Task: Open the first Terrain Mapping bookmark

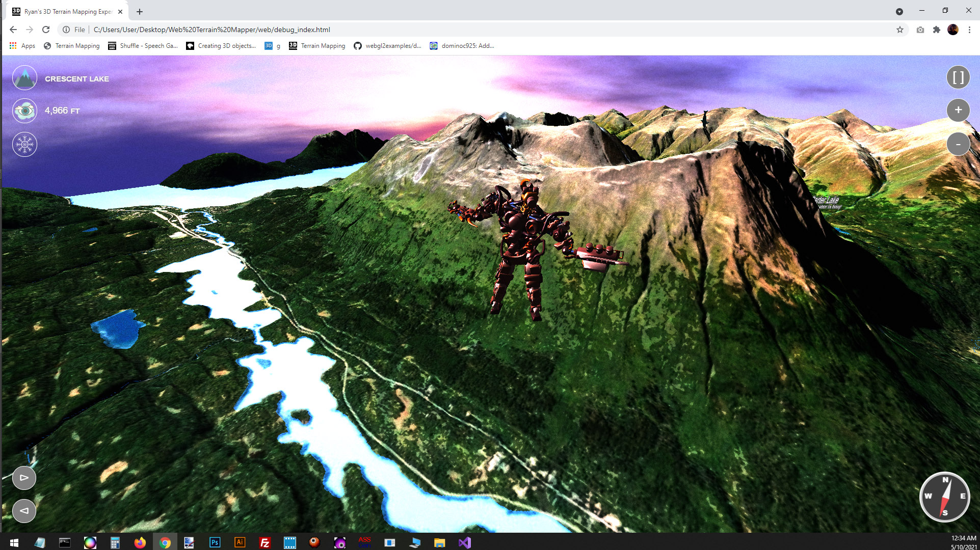Action: coord(71,46)
